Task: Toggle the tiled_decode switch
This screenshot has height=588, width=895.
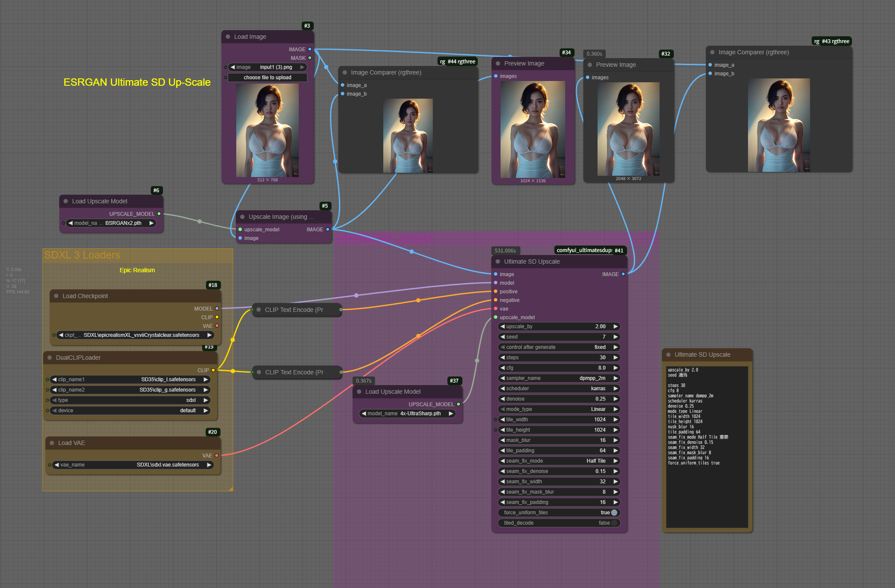Action: pos(614,523)
